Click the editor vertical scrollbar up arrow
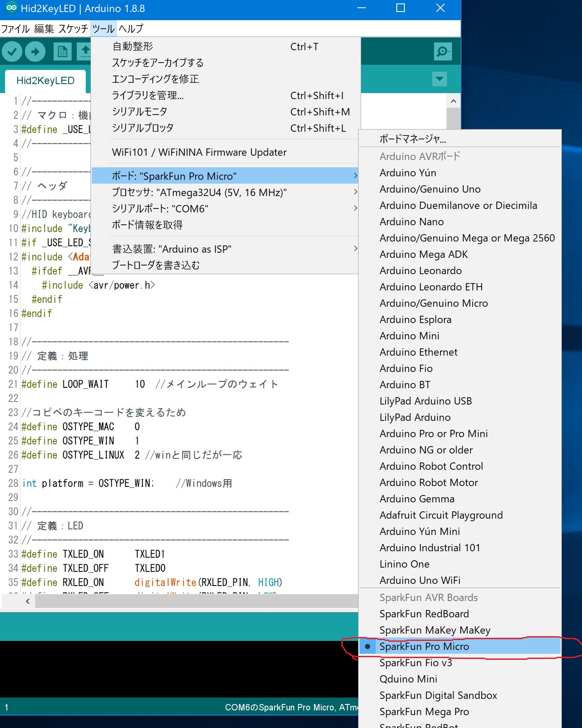 [x=453, y=101]
